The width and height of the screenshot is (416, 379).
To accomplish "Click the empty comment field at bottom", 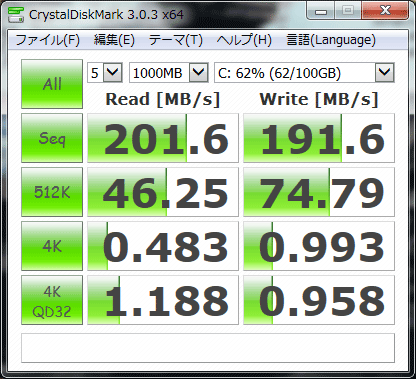I will pyautogui.click(x=208, y=348).
